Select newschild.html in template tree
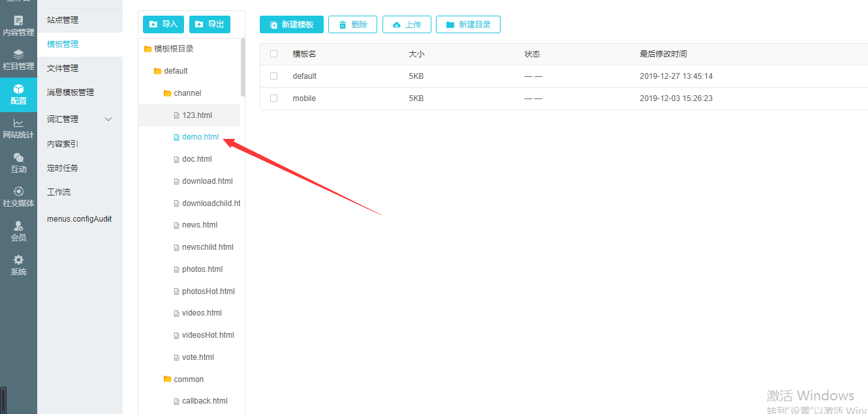The image size is (868, 414). click(208, 247)
